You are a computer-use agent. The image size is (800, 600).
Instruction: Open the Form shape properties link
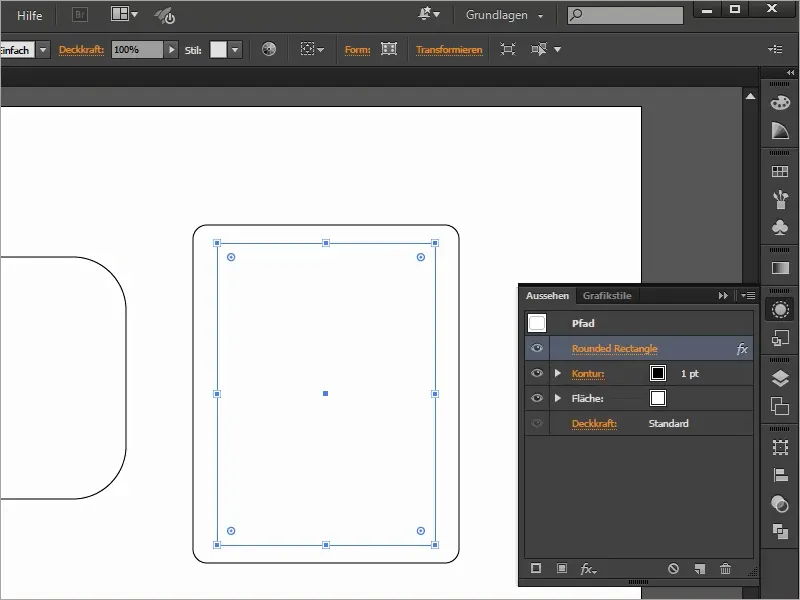click(357, 49)
